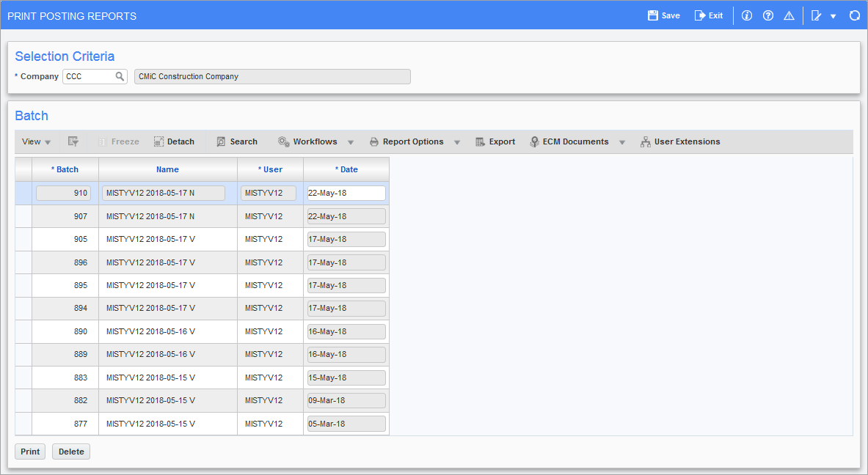Select the row header of batch 910
The image size is (868, 475).
click(23, 193)
